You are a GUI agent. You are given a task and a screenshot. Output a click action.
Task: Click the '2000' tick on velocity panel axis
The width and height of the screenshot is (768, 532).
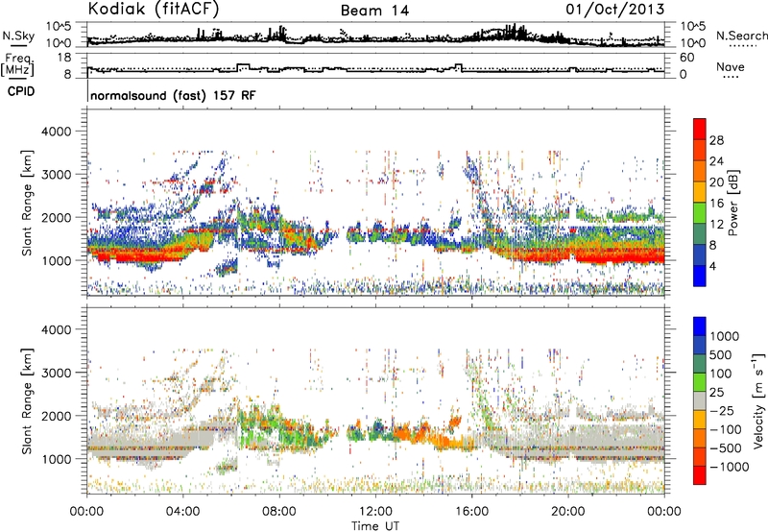[56, 416]
